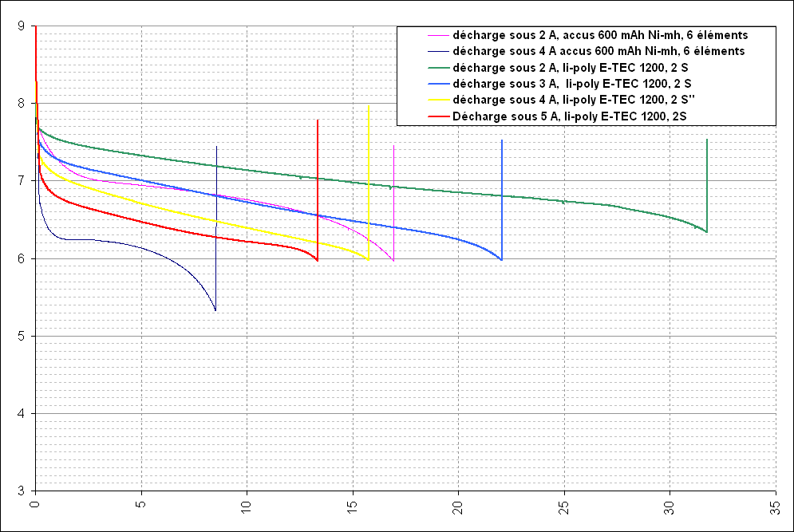Click the red vertical spike near 13

(x=318, y=183)
